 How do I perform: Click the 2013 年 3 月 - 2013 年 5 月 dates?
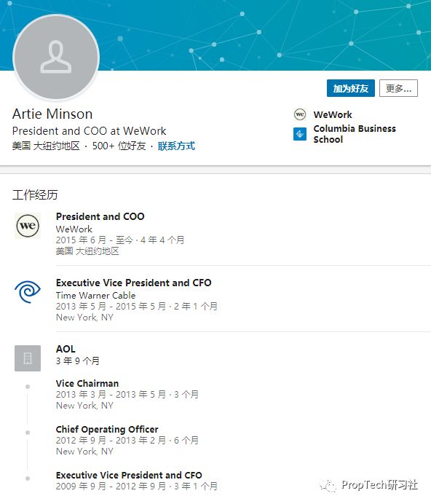111,395
